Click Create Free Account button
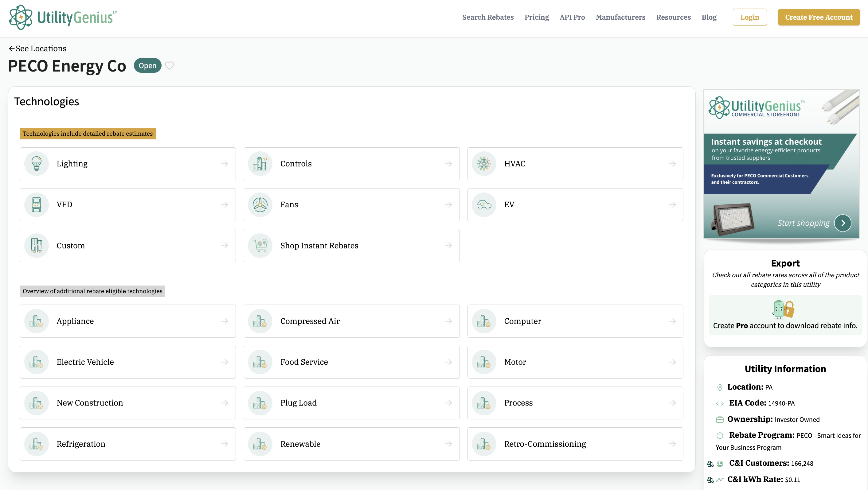Viewport: 868px width, 490px height. point(819,17)
